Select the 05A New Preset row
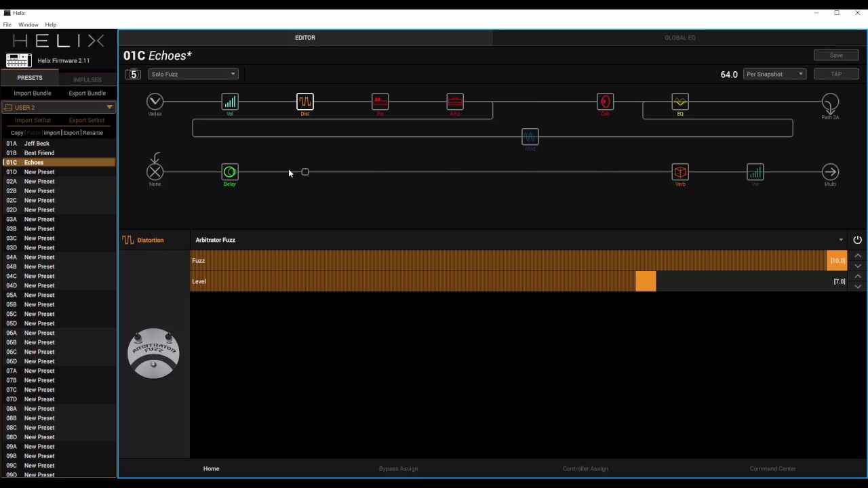Viewport: 868px width, 488px height. tap(59, 296)
